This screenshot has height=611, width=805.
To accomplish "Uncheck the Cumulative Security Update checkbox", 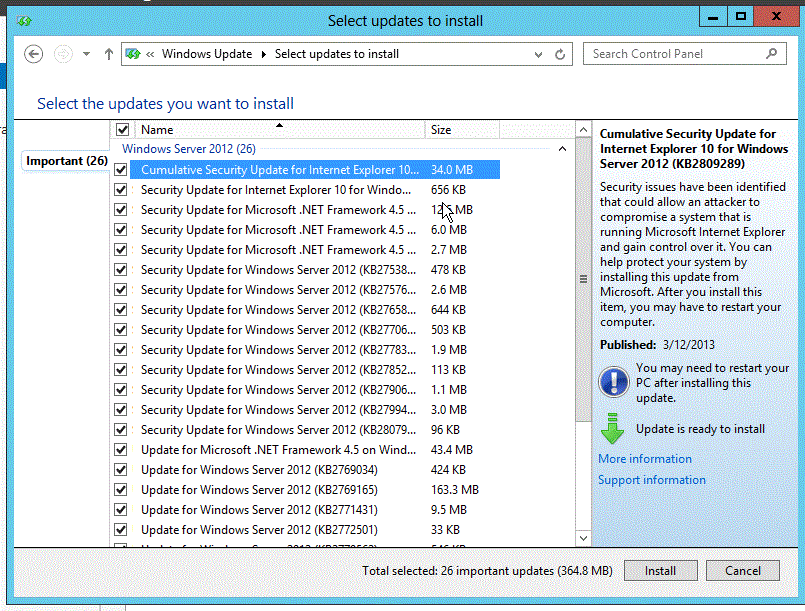I will [120, 169].
